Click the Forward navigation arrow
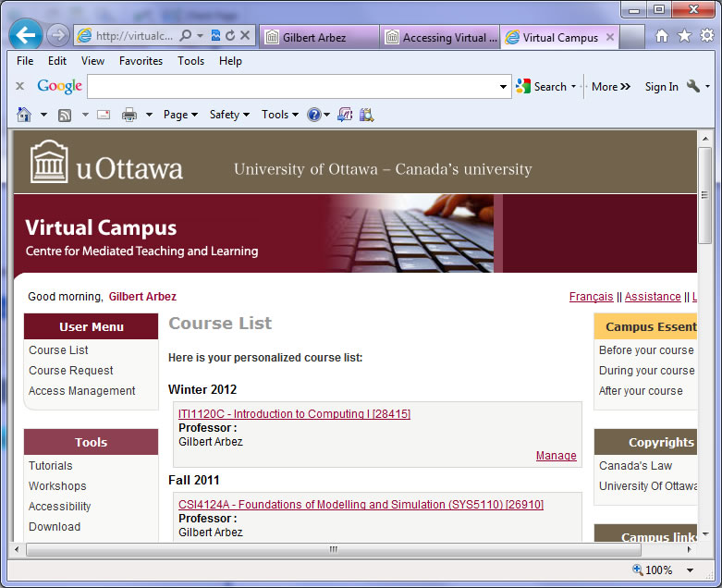Screen dimensions: 722x588 [x=57, y=35]
